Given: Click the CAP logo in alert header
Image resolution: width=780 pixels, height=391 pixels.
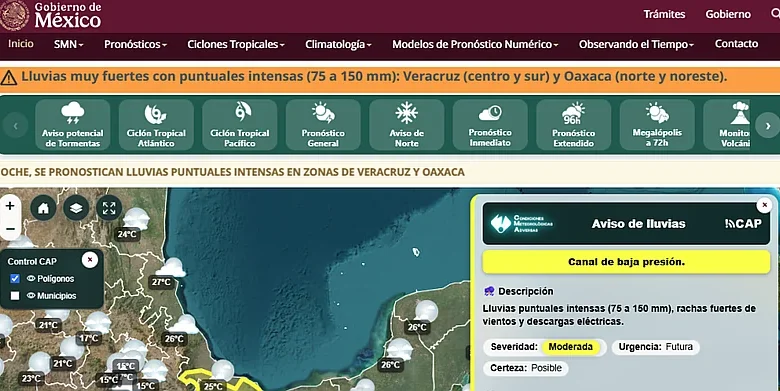Looking at the screenshot, I should click(743, 224).
